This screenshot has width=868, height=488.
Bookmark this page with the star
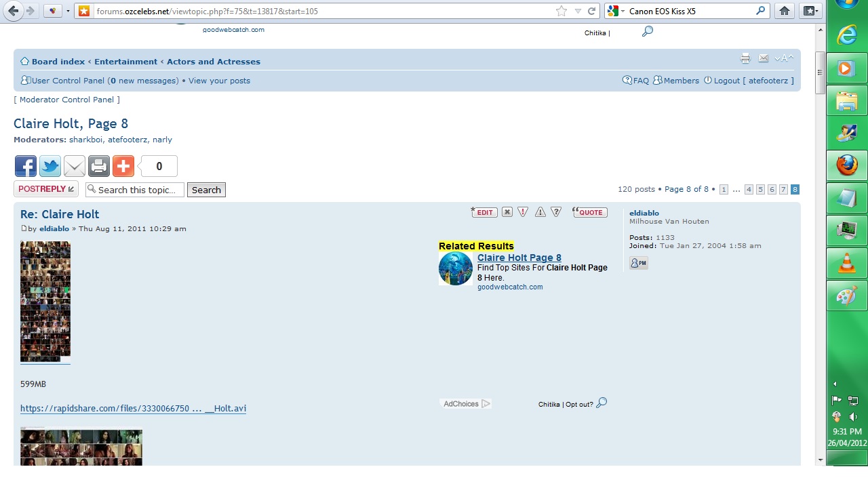[x=561, y=11]
